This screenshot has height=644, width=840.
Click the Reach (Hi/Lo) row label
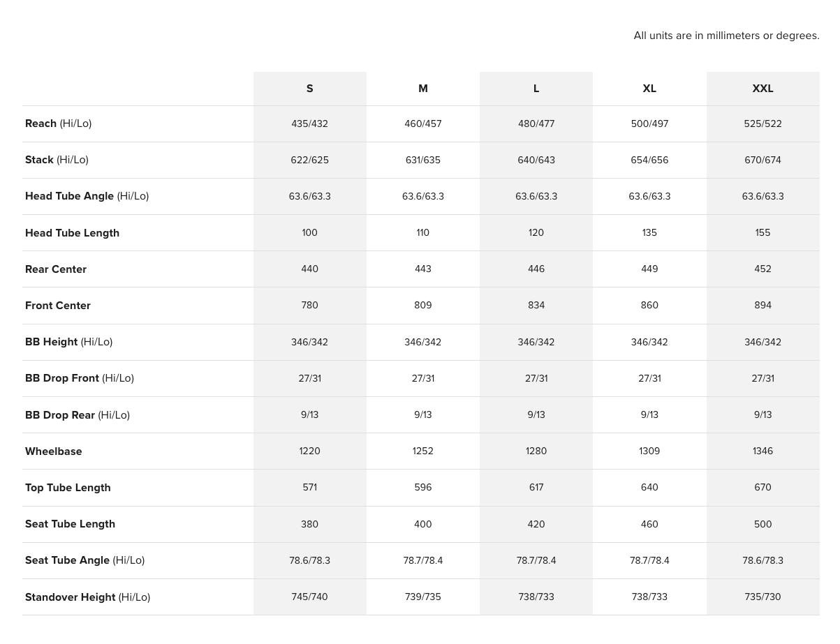(59, 123)
